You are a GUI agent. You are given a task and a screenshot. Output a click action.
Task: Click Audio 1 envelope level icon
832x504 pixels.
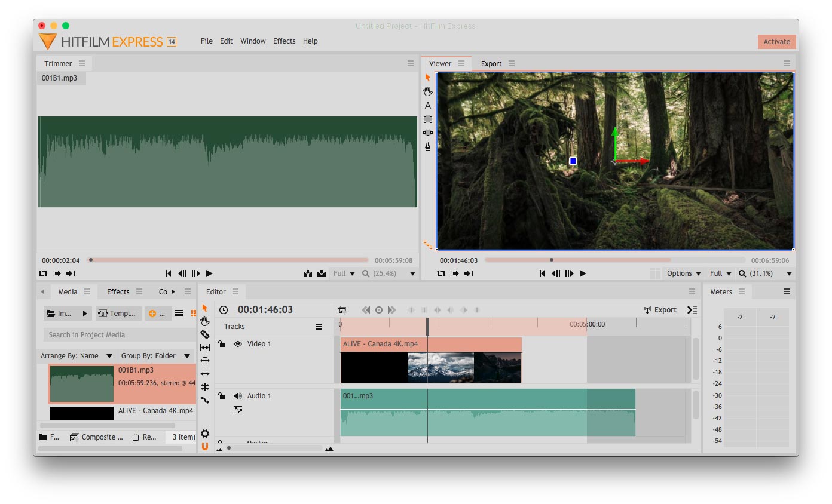pos(237,410)
